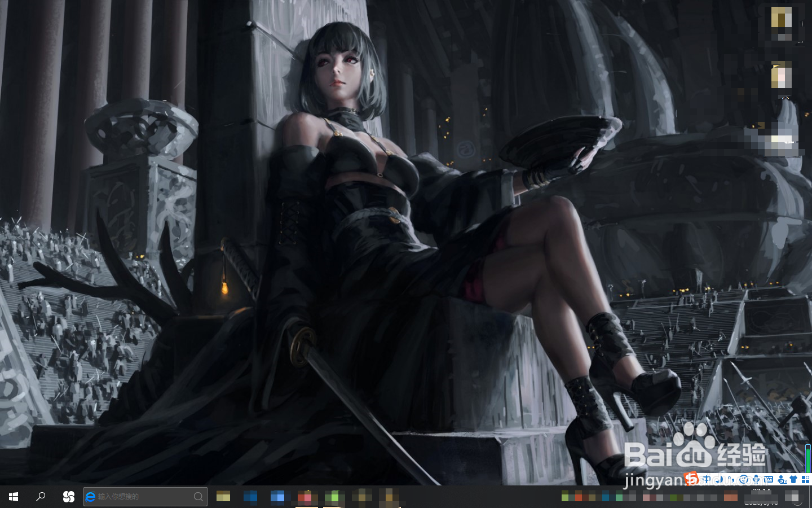Open the emoji smiley panel on Sogou bar
Image resolution: width=812 pixels, height=508 pixels.
point(744,479)
